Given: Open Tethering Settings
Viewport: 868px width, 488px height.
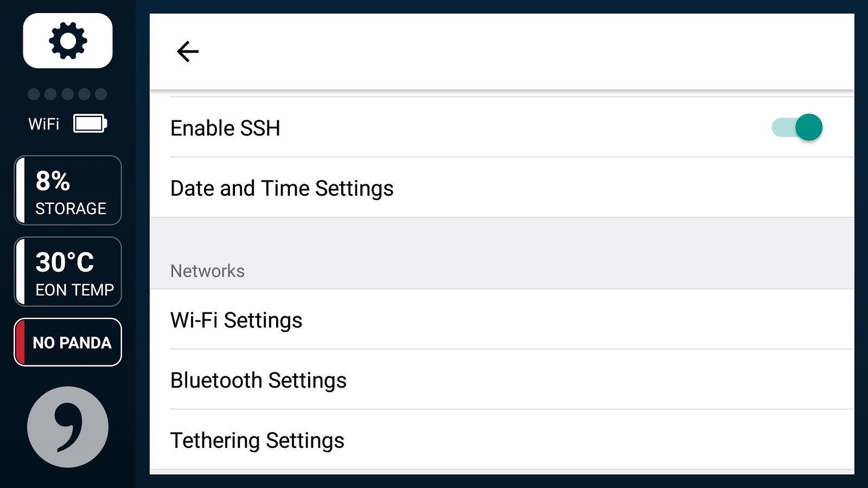Looking at the screenshot, I should 258,440.
